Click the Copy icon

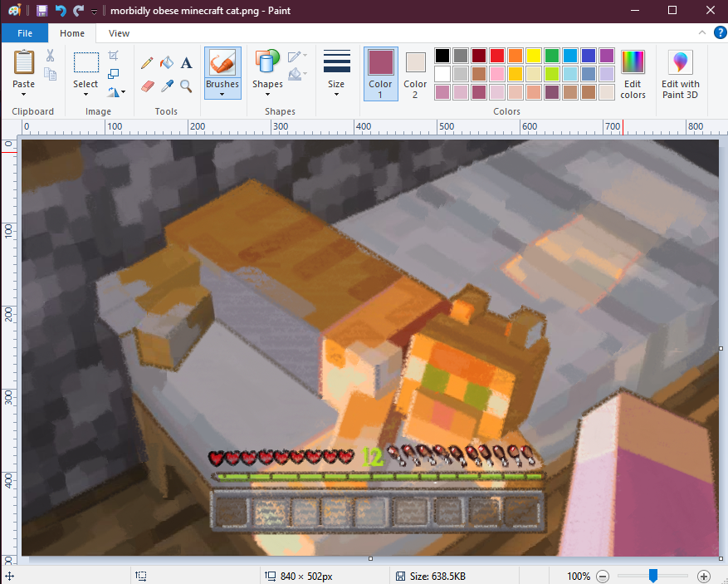(x=50, y=74)
